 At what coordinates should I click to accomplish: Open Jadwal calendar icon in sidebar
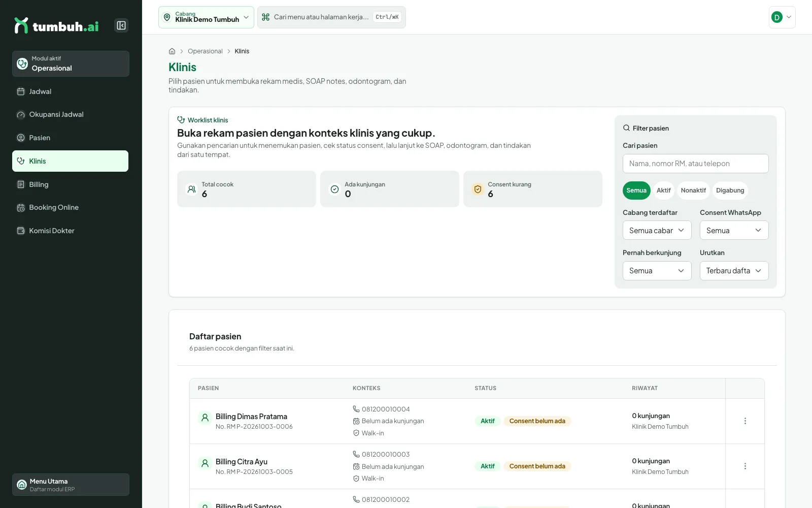pyautogui.click(x=21, y=91)
